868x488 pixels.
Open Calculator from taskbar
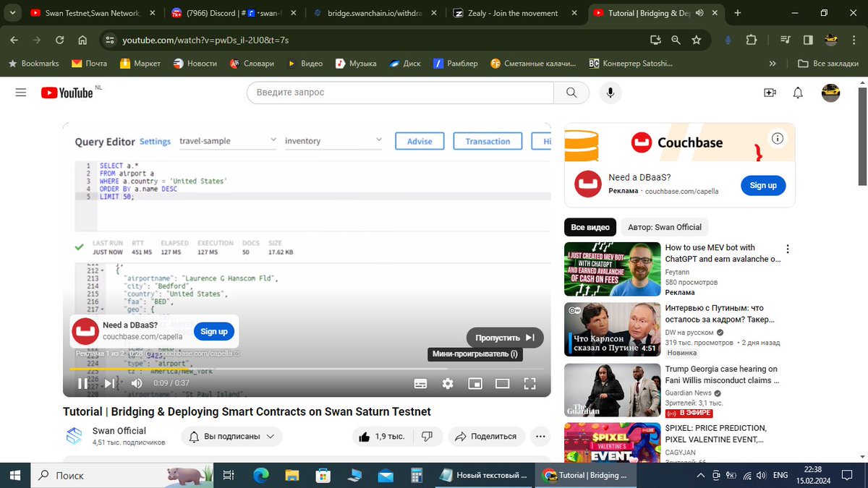(417, 475)
